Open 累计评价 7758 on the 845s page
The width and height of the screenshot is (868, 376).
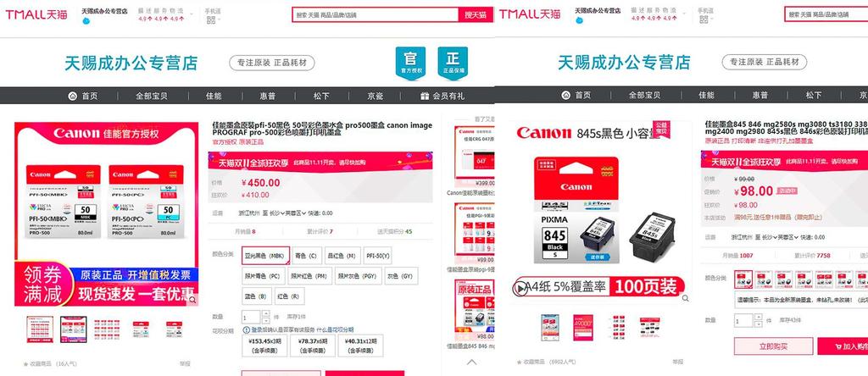[x=811, y=256]
